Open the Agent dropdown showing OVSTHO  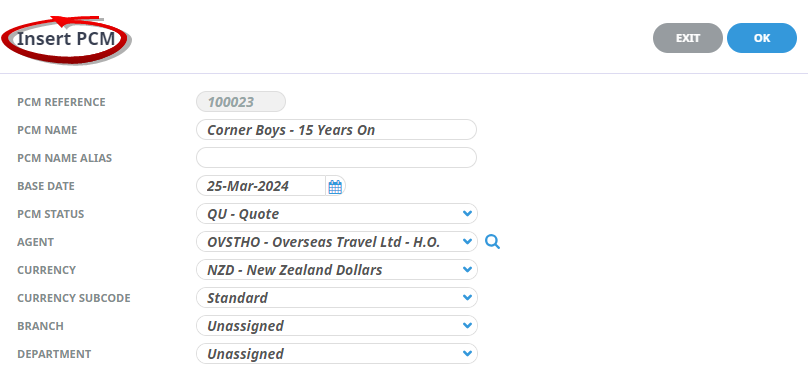pyautogui.click(x=336, y=242)
